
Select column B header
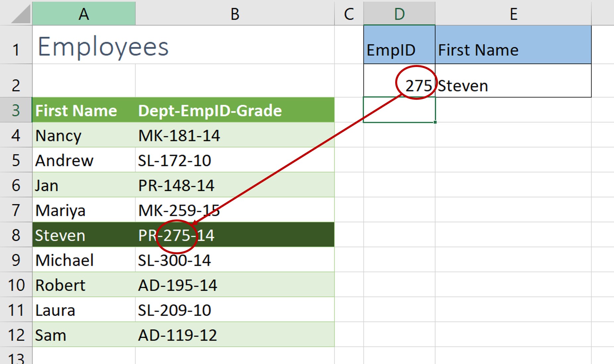click(x=235, y=13)
